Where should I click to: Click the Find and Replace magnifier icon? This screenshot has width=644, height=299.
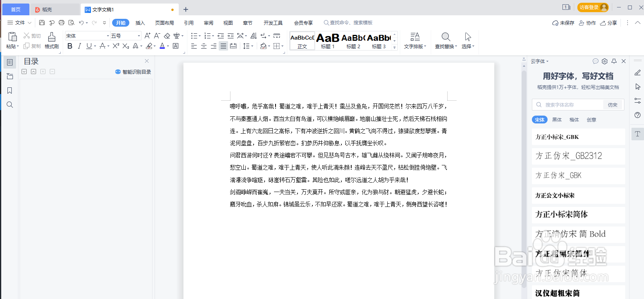[x=446, y=37]
